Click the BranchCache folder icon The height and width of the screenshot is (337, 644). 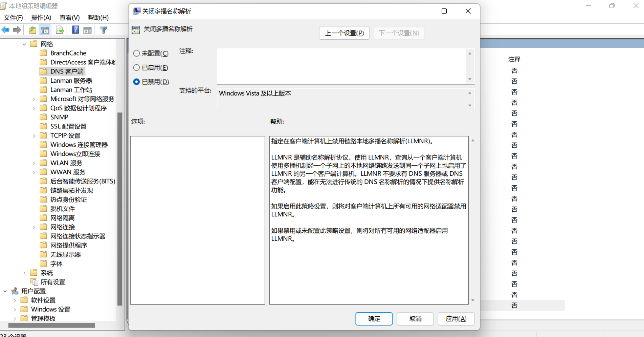coord(43,53)
